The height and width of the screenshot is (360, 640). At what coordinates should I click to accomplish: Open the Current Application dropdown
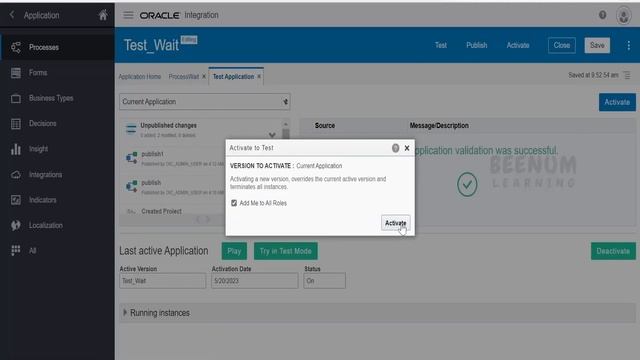(x=205, y=102)
